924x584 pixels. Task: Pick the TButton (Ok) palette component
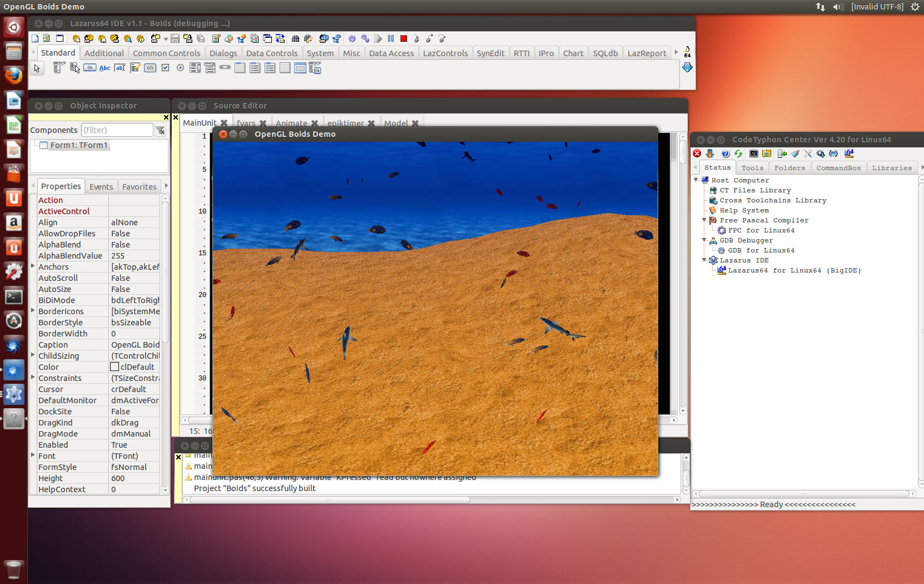click(90, 68)
